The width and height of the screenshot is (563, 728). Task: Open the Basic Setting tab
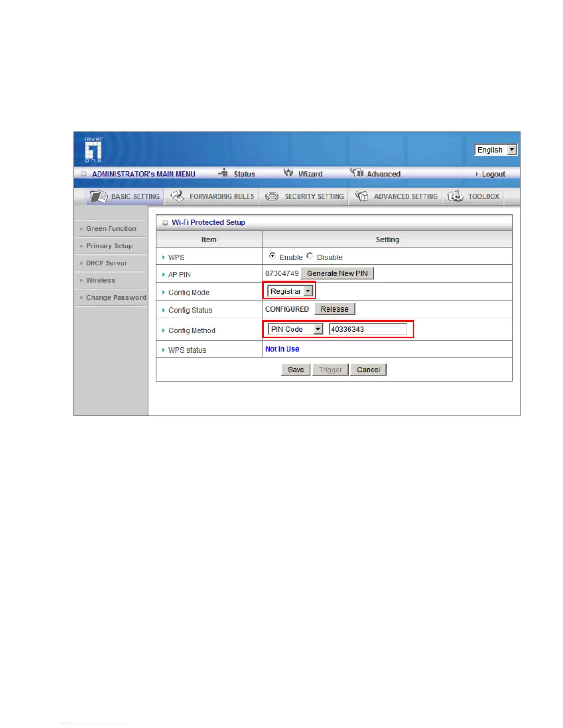pyautogui.click(x=125, y=196)
